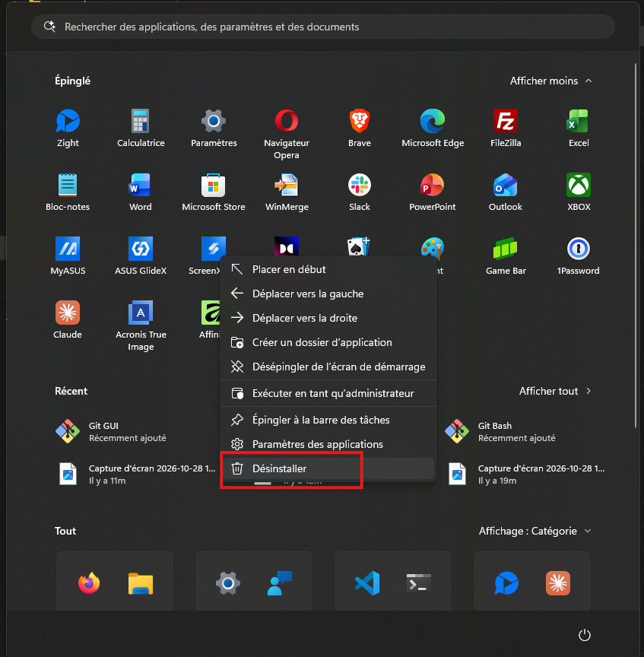Open the feedback people icon in Tout

280,582
